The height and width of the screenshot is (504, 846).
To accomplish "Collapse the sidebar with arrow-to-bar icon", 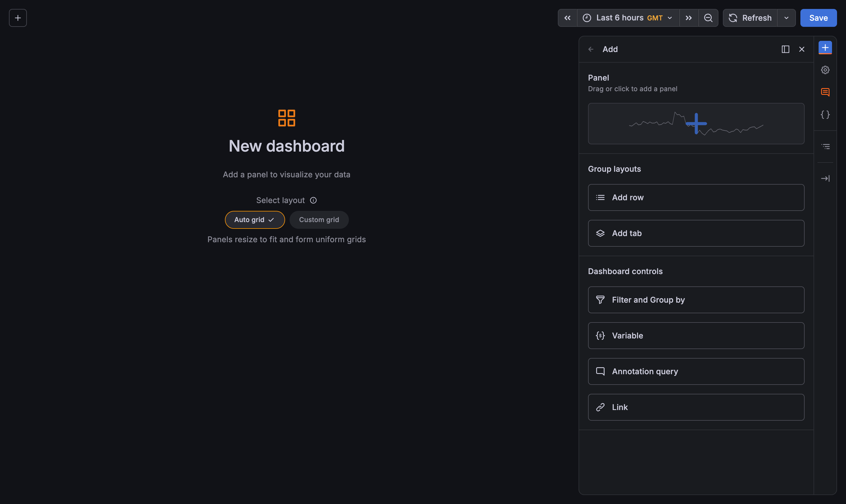I will point(825,178).
